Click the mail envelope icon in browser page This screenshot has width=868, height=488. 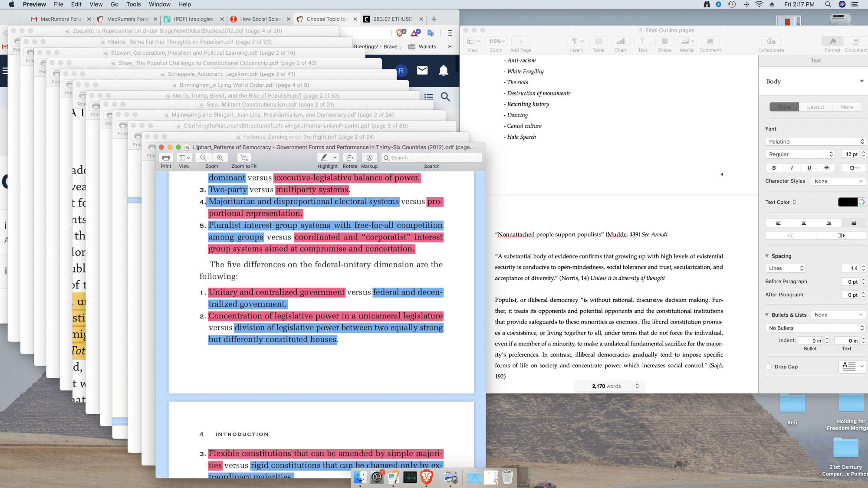[422, 70]
